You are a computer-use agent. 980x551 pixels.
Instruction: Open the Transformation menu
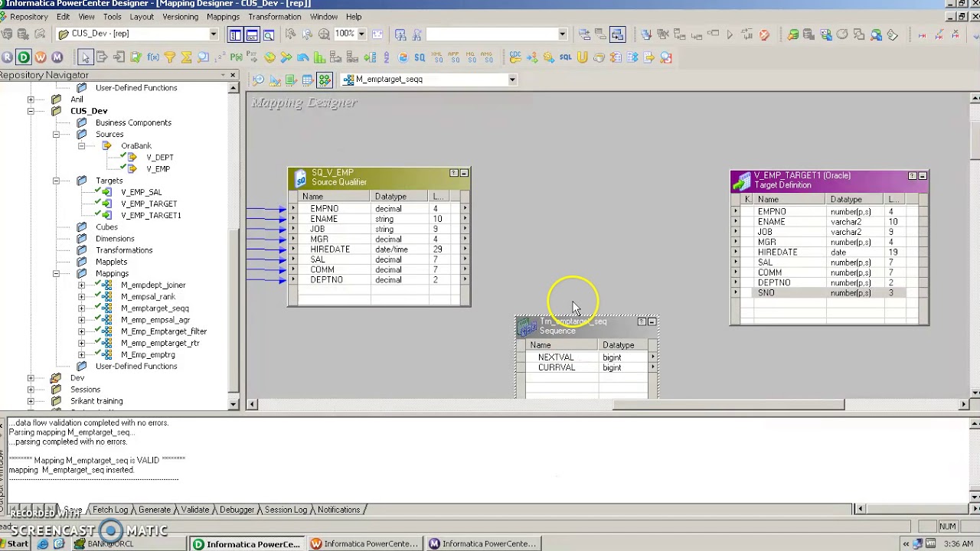[x=274, y=17]
